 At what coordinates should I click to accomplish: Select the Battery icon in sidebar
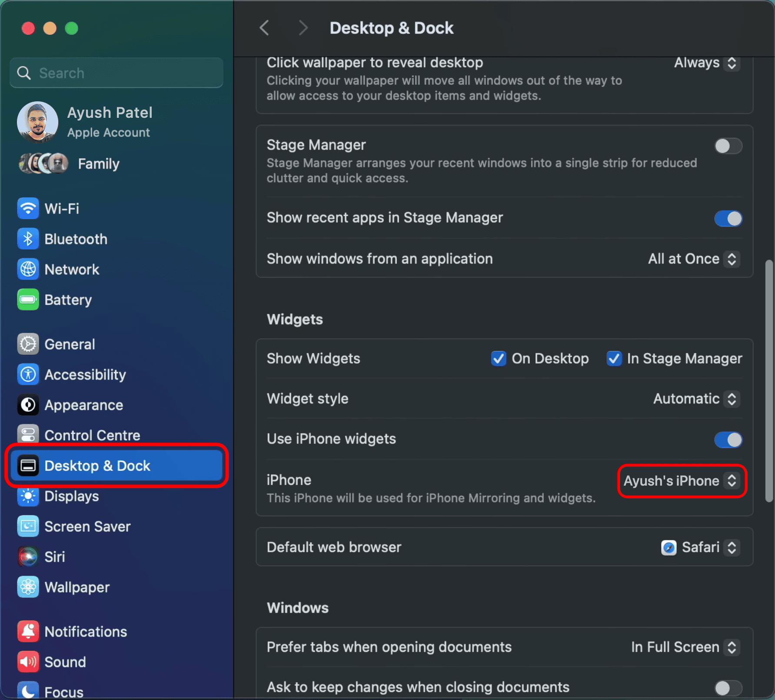click(28, 300)
